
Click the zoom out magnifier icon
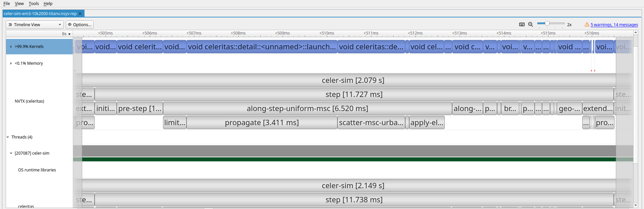tap(531, 24)
